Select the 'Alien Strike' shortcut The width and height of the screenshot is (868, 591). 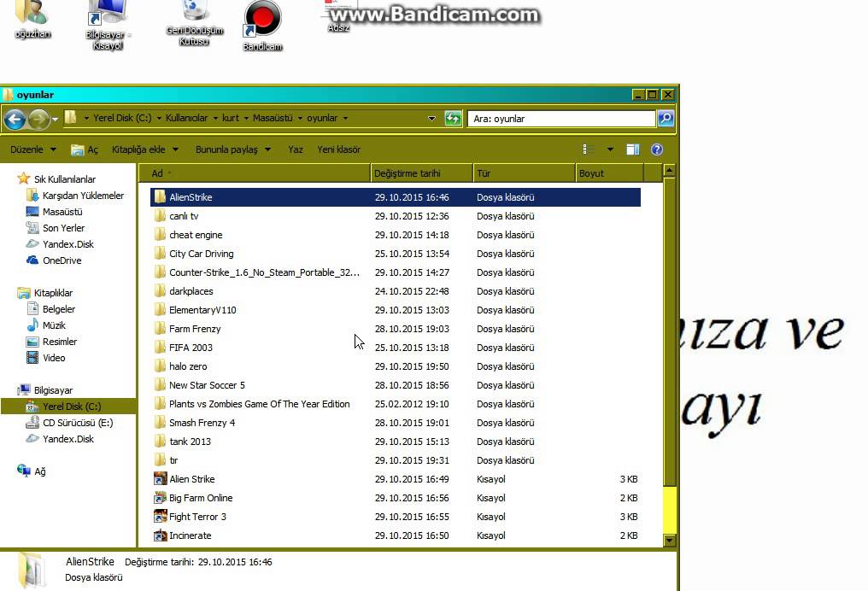(x=396, y=479)
